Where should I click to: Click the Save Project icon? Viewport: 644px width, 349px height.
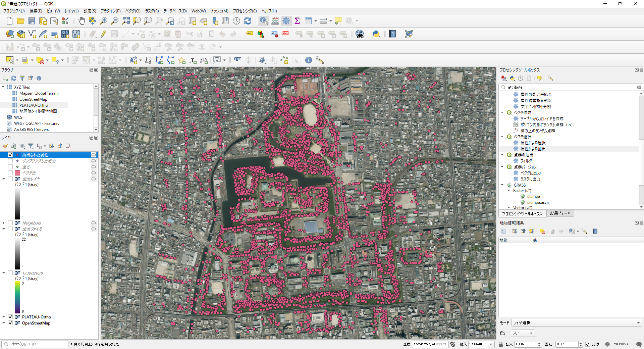(x=32, y=21)
